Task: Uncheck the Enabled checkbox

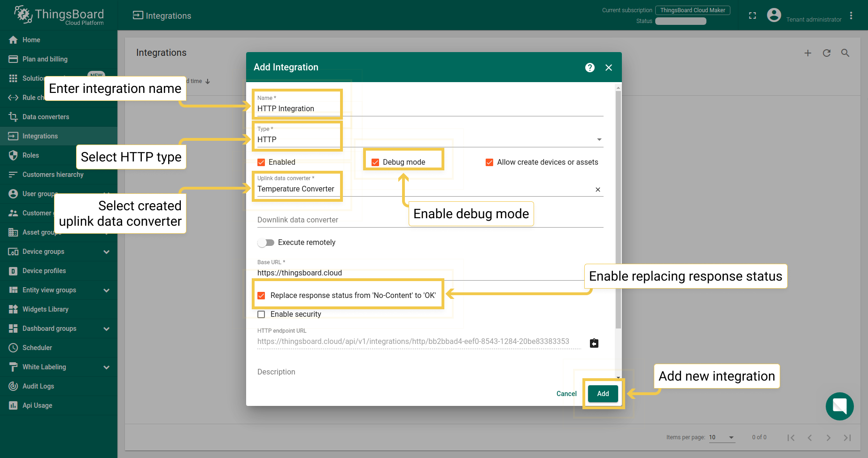Action: (261, 162)
